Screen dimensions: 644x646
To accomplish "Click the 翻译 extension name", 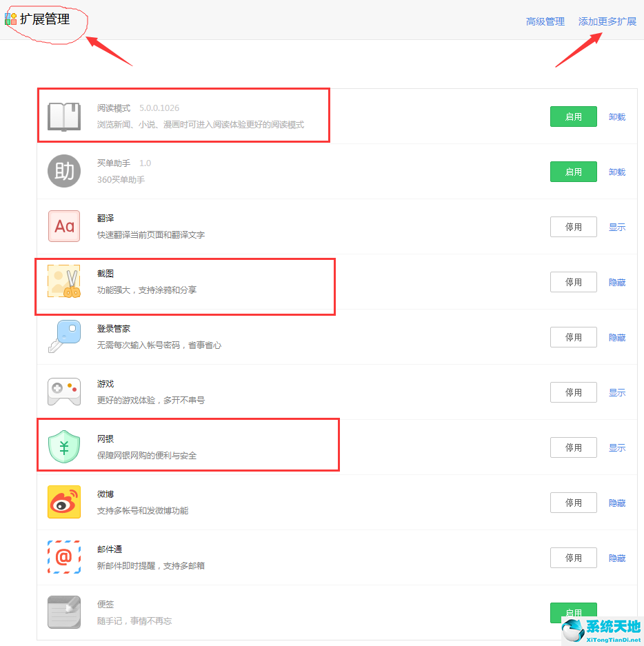I will [105, 219].
